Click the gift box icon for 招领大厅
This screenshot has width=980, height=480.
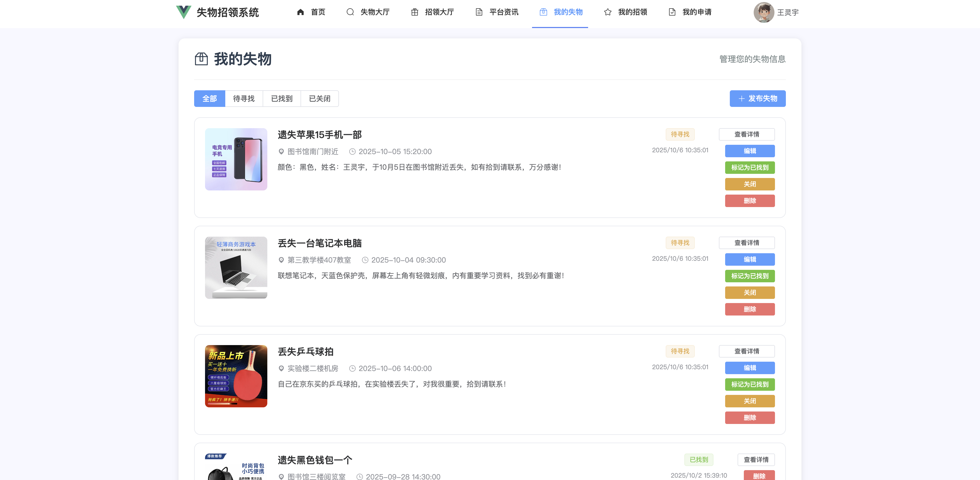(414, 12)
